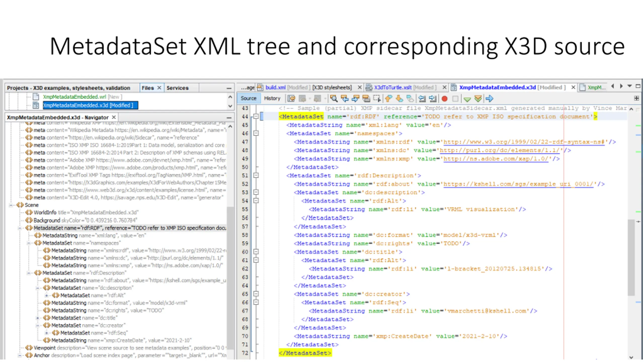Open the Services tab

pos(177,88)
